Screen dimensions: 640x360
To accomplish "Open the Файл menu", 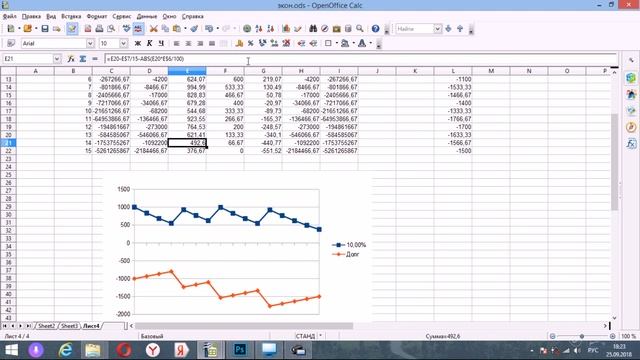I will coord(9,17).
